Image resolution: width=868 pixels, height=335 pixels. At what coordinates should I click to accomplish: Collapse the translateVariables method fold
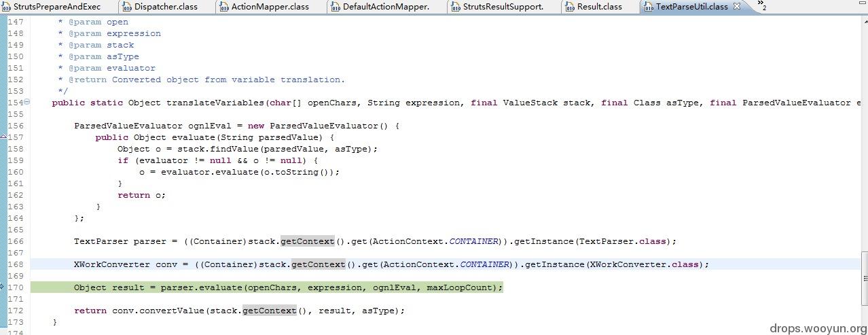coord(27,102)
